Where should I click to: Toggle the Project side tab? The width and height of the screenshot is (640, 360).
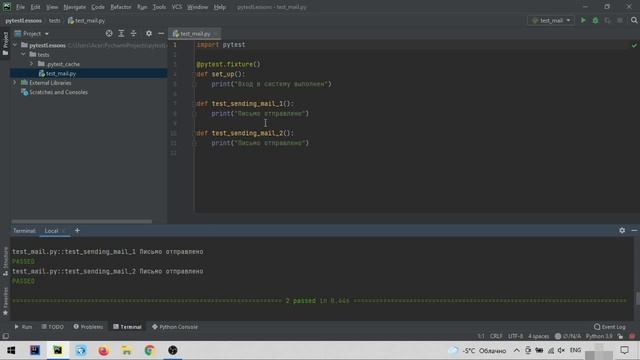(x=5, y=44)
